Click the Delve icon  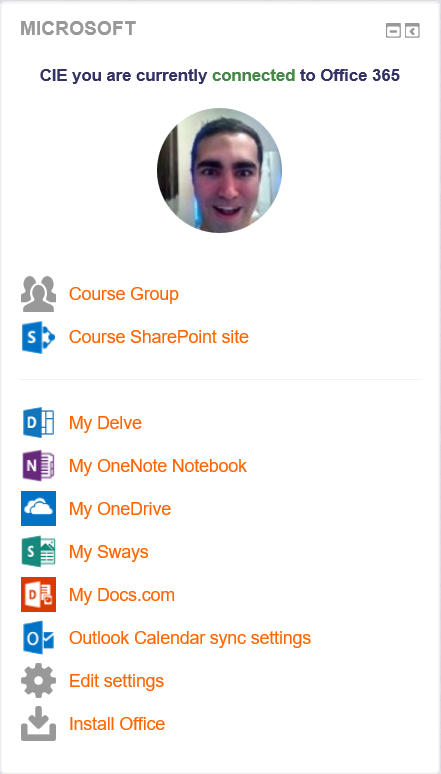(x=38, y=423)
